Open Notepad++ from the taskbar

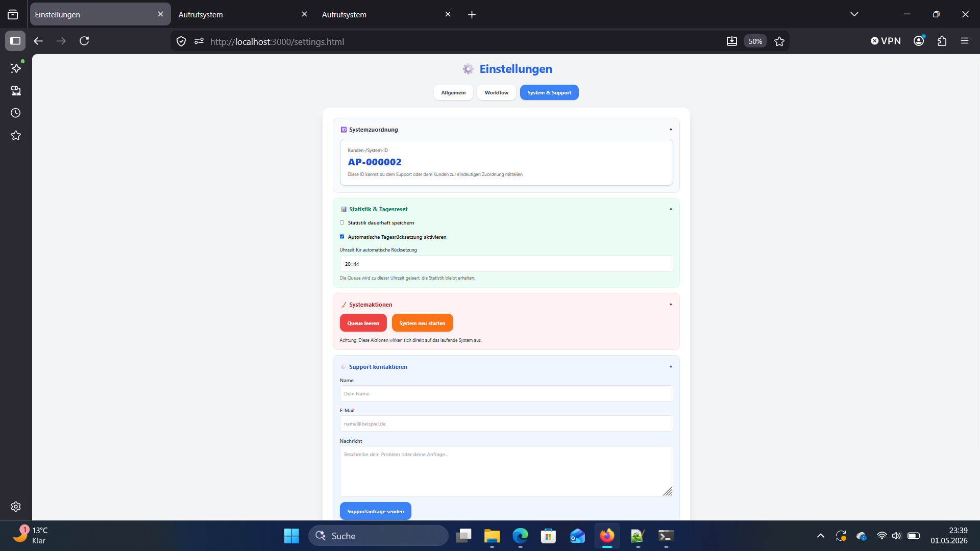(x=638, y=536)
